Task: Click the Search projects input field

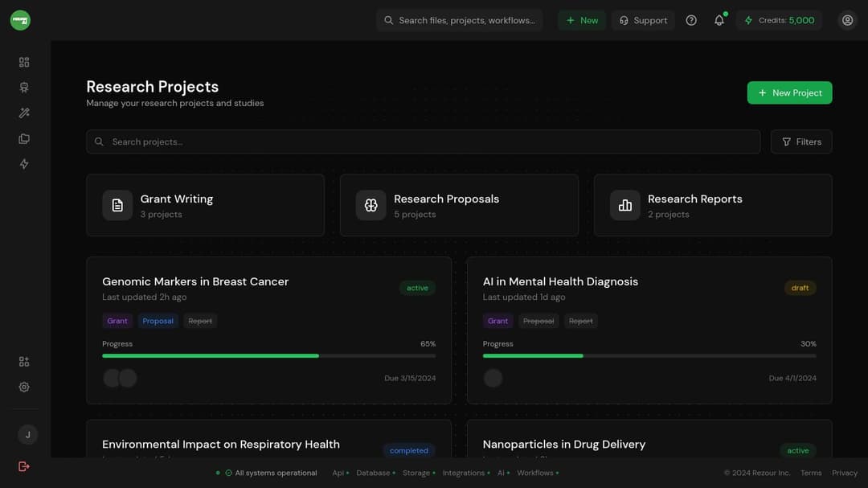Action: [424, 141]
